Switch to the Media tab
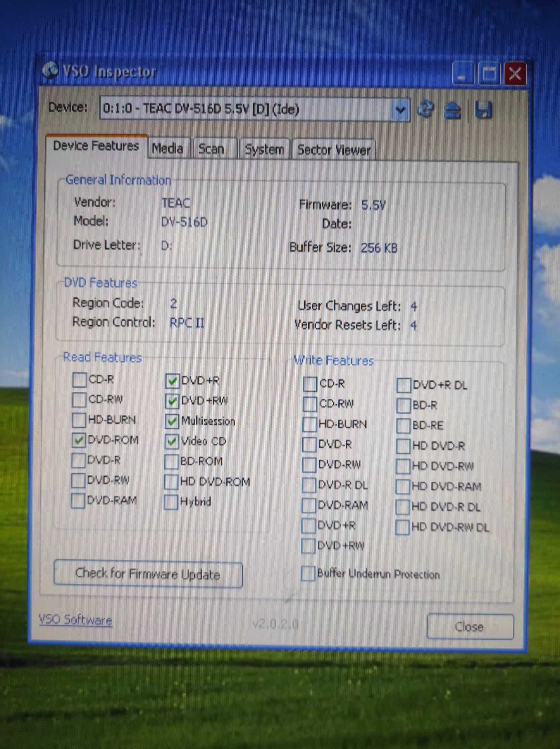The height and width of the screenshot is (749, 560). [168, 149]
